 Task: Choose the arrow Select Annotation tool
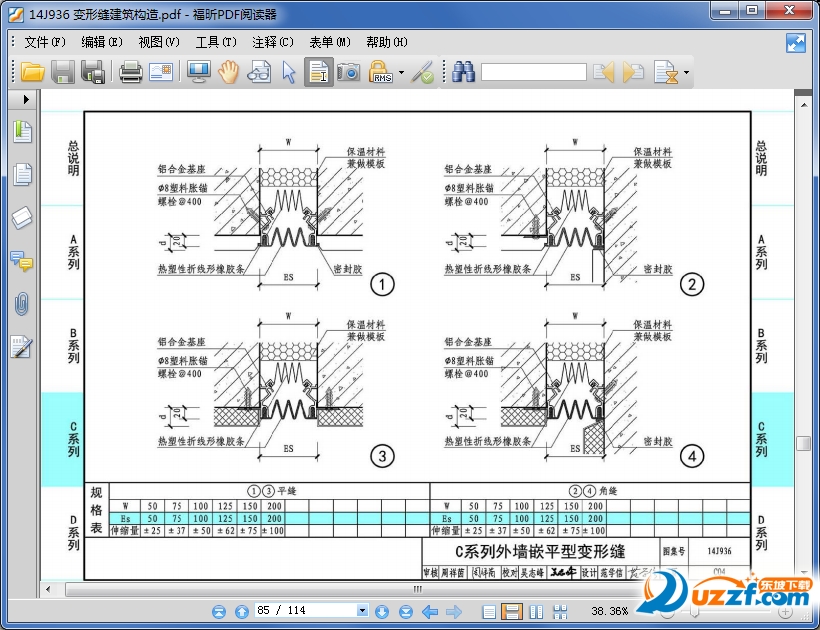(288, 72)
